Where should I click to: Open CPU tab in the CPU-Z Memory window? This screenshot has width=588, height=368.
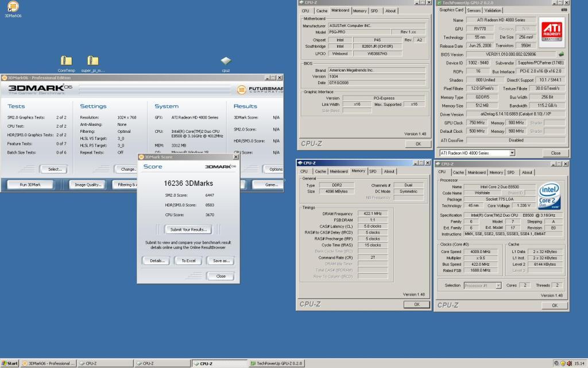[x=304, y=171]
